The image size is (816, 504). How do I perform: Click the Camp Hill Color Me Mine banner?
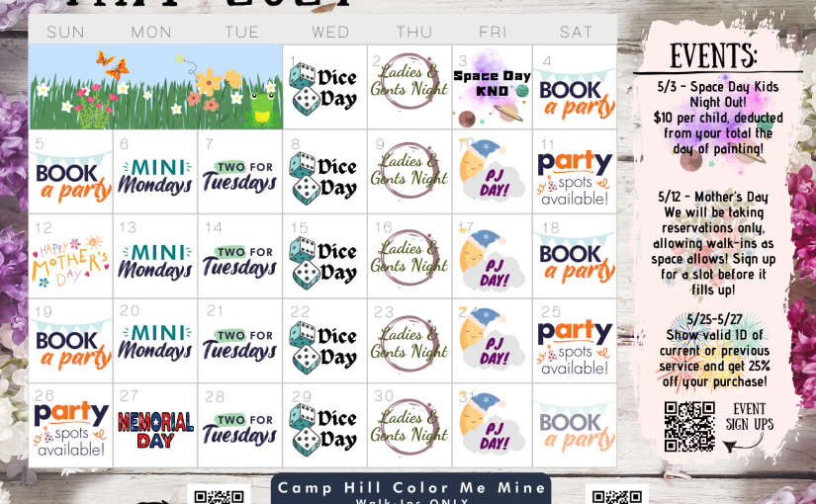click(411, 488)
